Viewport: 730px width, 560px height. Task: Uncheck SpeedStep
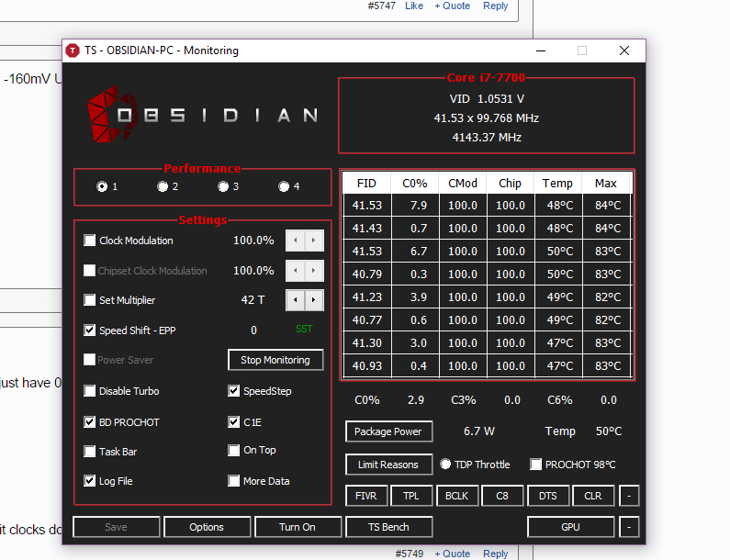(x=234, y=390)
